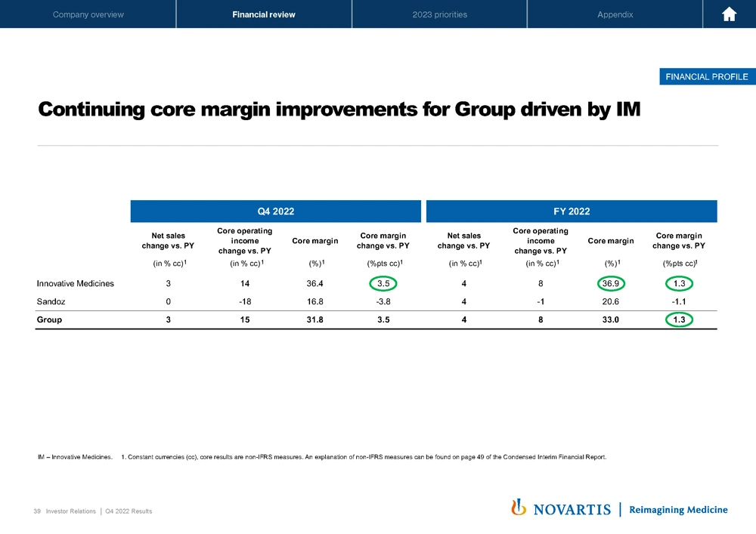Screen dimensions: 756x534
Task: Open the Company overview tab
Action: (88, 14)
